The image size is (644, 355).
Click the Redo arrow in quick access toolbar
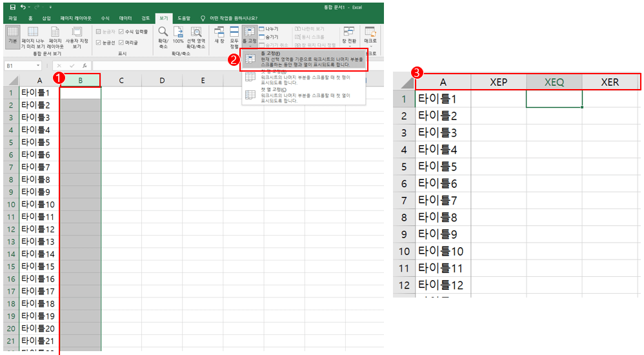point(37,7)
